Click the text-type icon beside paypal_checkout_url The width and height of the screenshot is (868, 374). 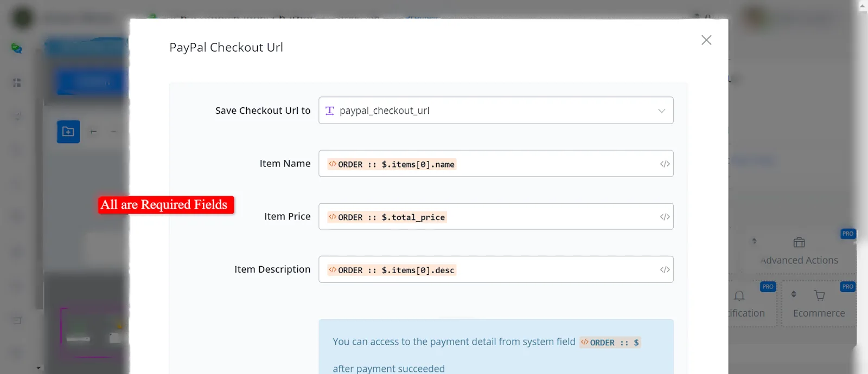click(329, 111)
